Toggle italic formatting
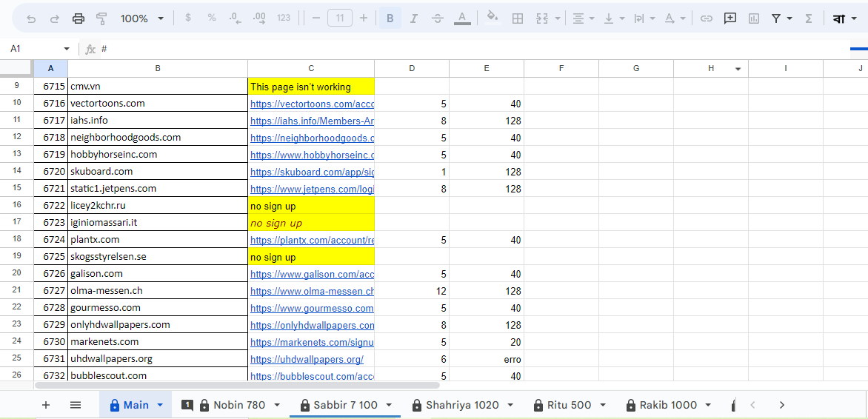 tap(414, 19)
